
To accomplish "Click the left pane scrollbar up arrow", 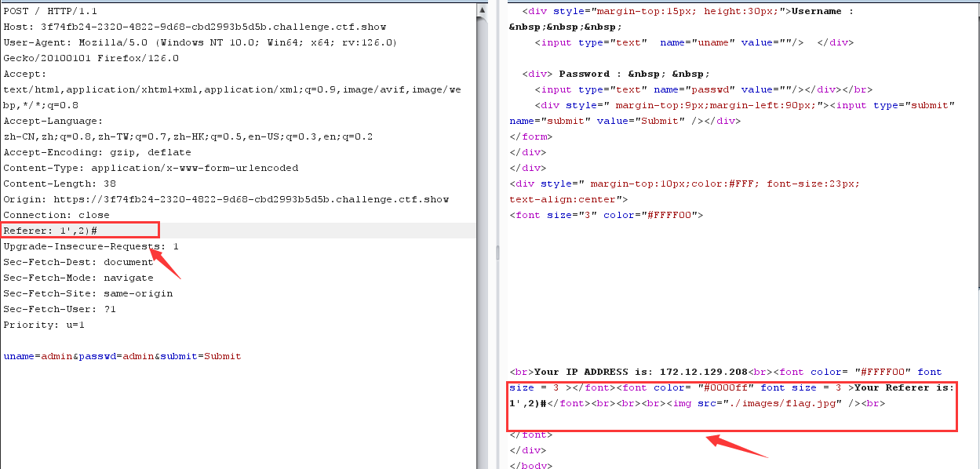I will 482,9.
